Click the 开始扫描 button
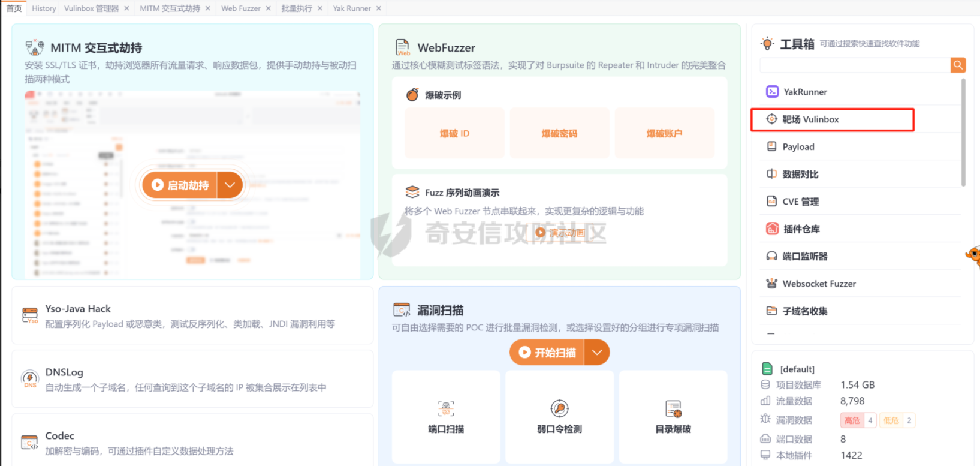 tap(547, 353)
